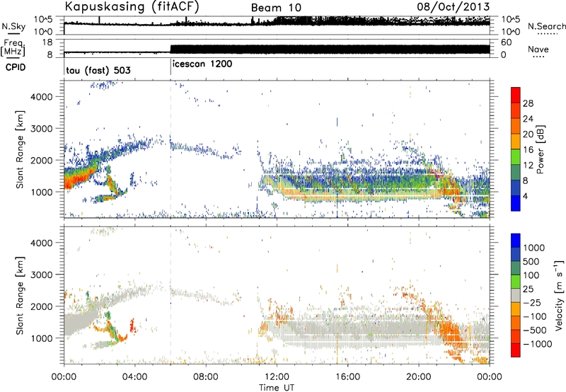
Task: Click the 60 tick on Nave axis
Action: click(506, 42)
